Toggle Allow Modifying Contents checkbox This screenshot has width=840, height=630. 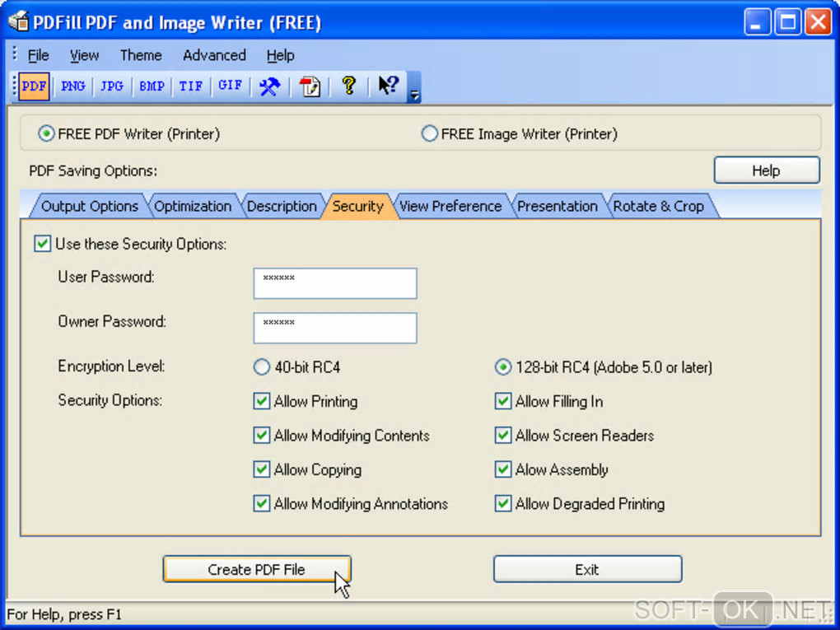(x=261, y=436)
